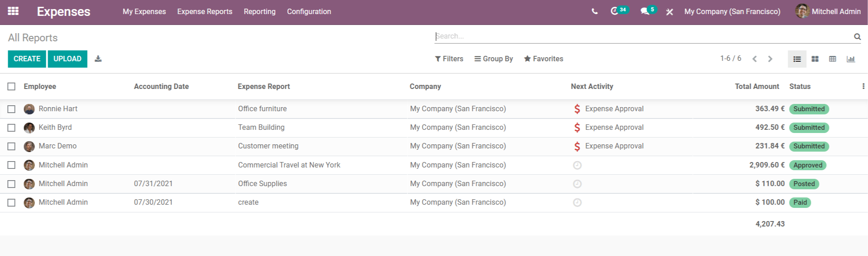Click the debug tools wrench icon
Viewport: 868px width, 256px height.
[x=669, y=12]
